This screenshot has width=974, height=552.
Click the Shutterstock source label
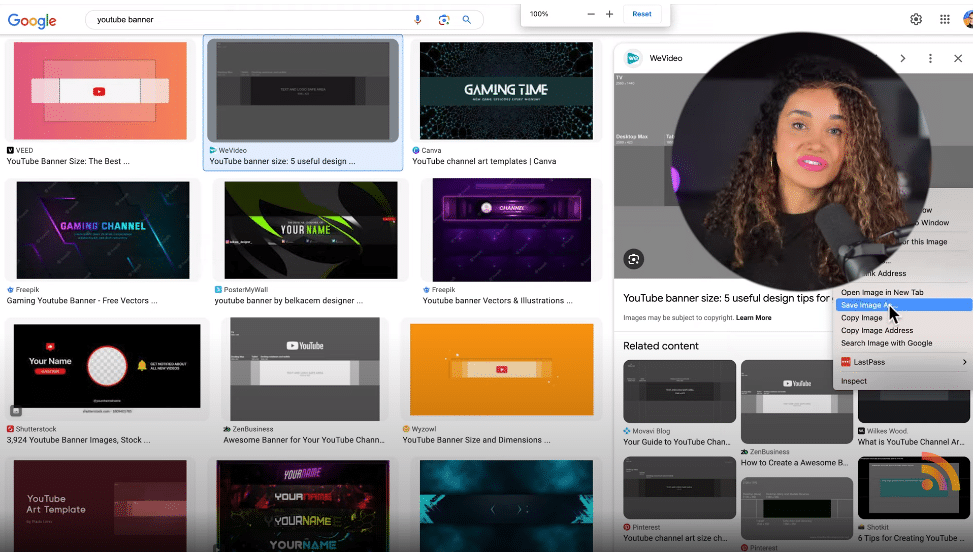pos(32,429)
